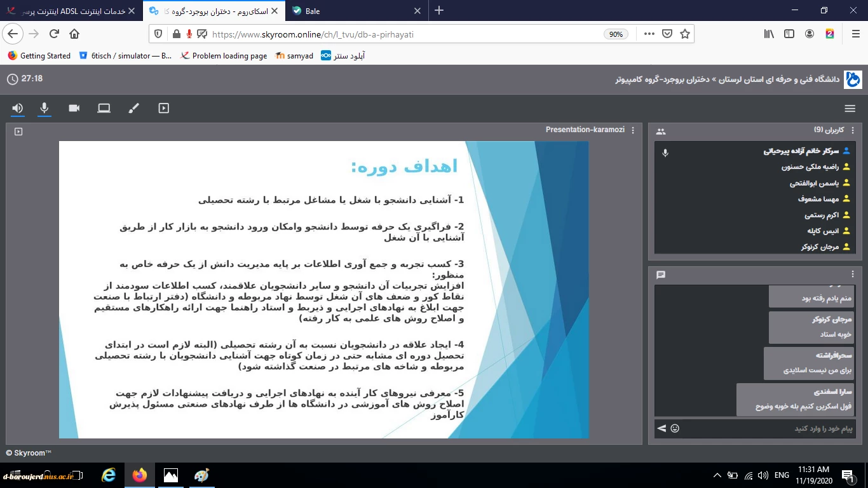Click the tracking protection shield icon
Screen dimensions: 868x488
coord(159,34)
